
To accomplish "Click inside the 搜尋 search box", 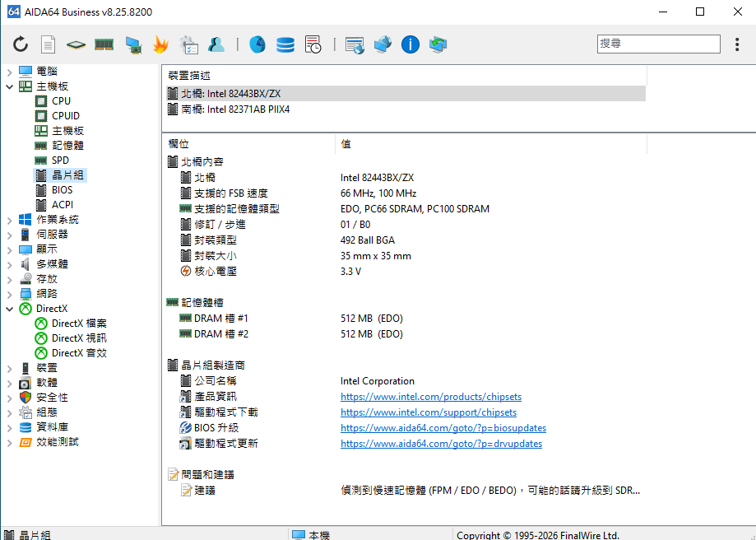I will (659, 44).
